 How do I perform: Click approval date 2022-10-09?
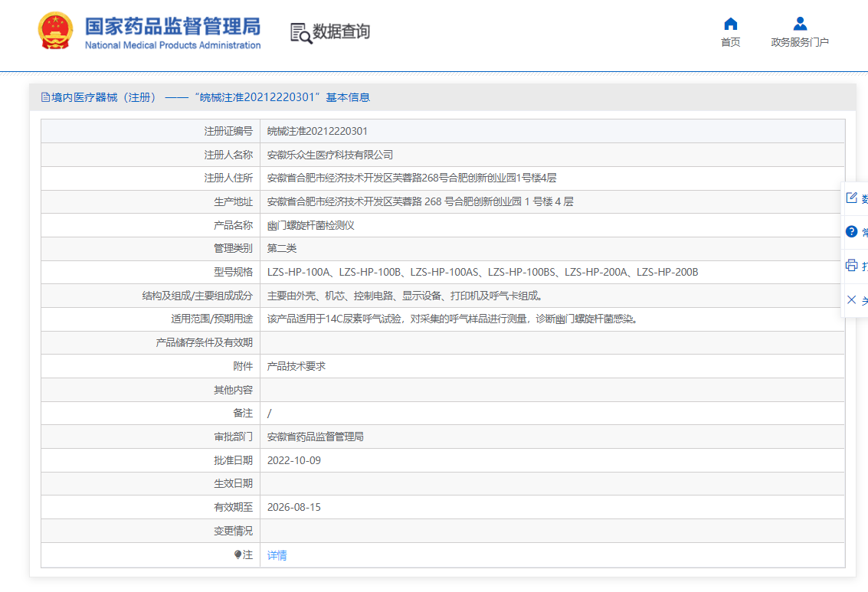tap(294, 460)
